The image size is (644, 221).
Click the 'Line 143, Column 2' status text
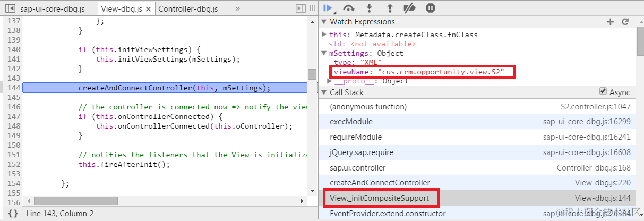tap(59, 213)
